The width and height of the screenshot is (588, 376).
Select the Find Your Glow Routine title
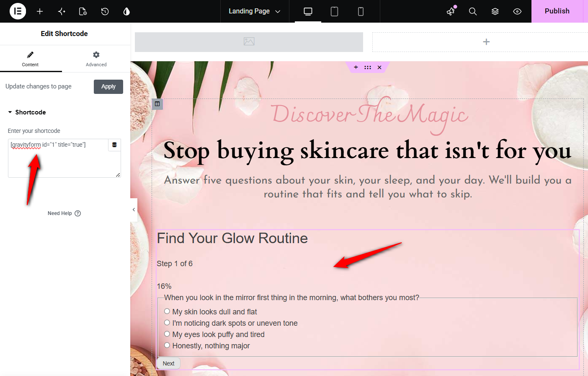[232, 238]
